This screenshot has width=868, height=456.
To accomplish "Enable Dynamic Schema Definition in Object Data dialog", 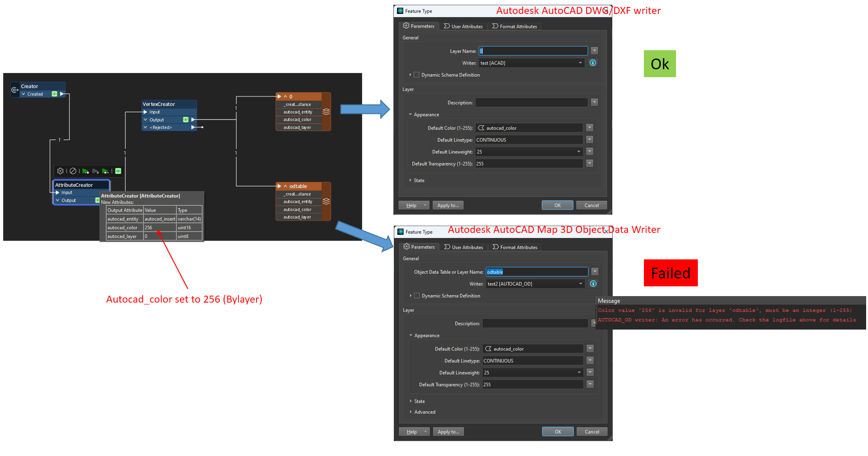I will 417,296.
